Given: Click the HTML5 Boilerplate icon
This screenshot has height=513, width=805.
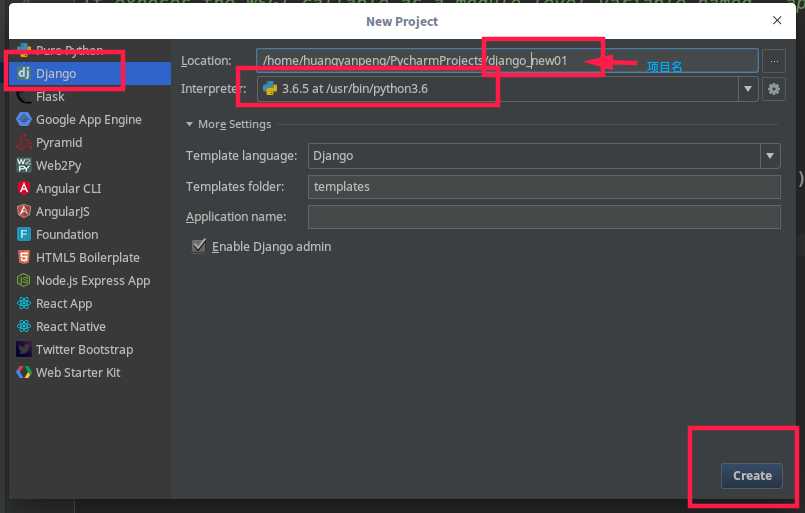Looking at the screenshot, I should 24,257.
